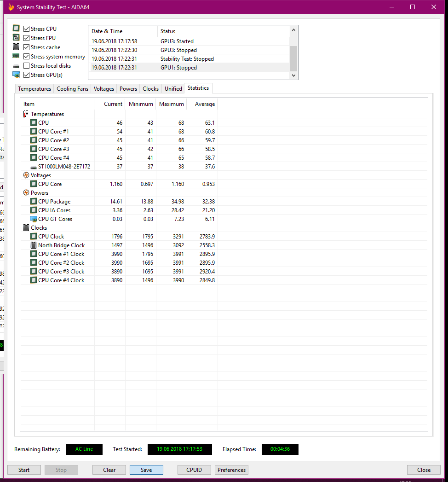The width and height of the screenshot is (448, 482).
Task: Click the Average column header
Action: coord(202,104)
